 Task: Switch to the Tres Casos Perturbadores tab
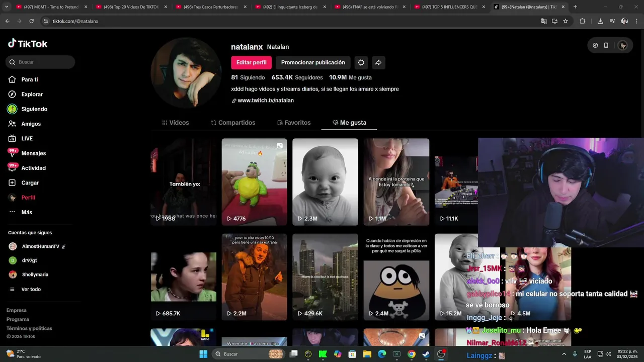pos(211,7)
